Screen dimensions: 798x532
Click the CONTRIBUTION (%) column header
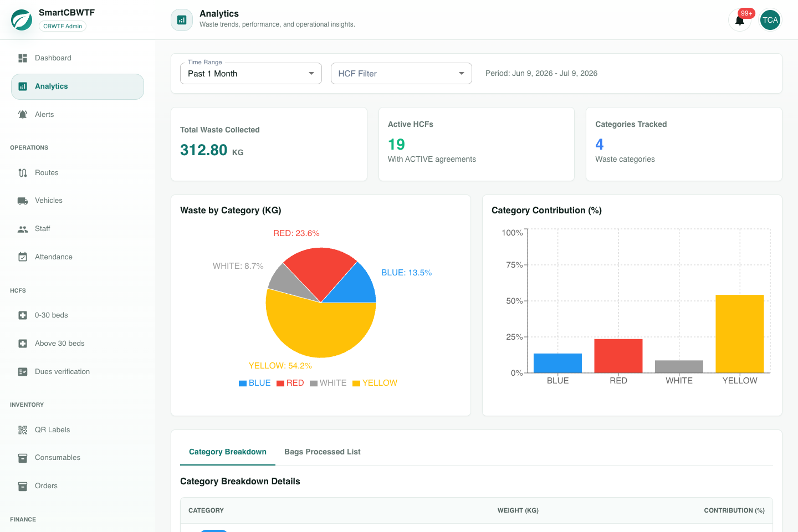(x=734, y=510)
